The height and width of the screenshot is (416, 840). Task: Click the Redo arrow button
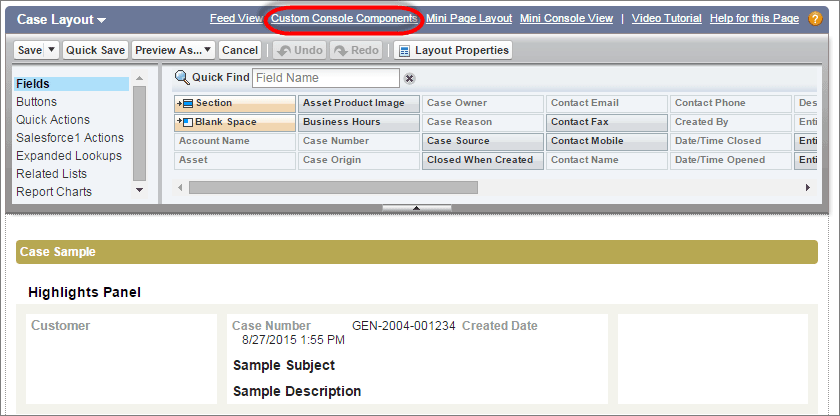pyautogui.click(x=355, y=50)
